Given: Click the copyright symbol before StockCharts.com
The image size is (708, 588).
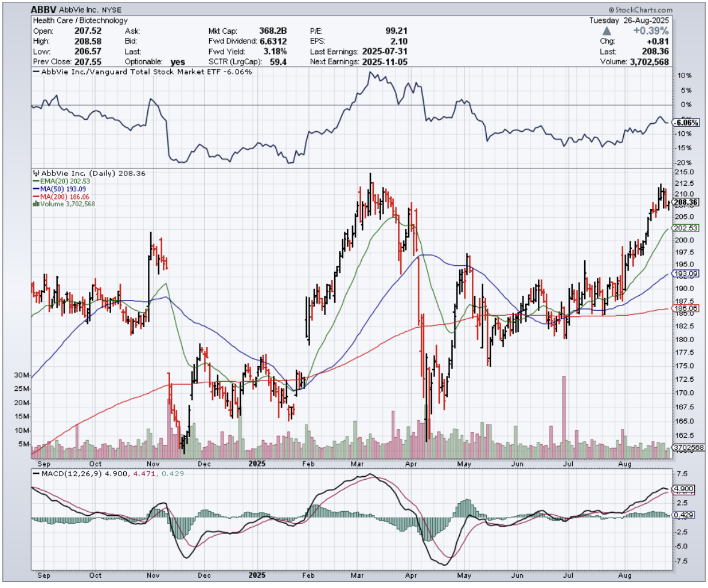Looking at the screenshot, I should tap(611, 10).
